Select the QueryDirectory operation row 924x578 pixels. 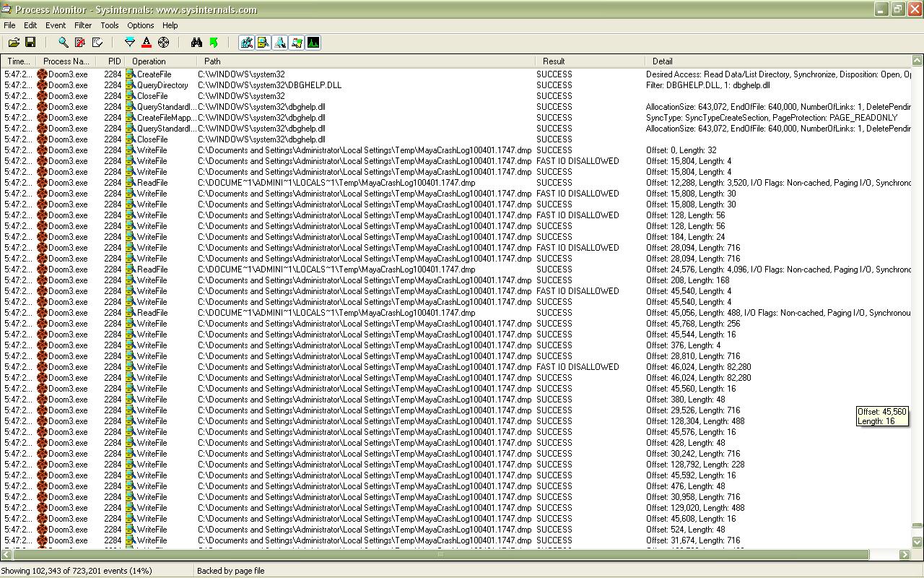pyautogui.click(x=456, y=85)
